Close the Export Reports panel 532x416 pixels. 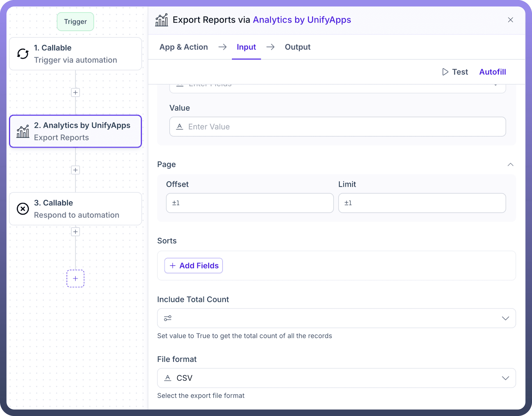coord(510,20)
